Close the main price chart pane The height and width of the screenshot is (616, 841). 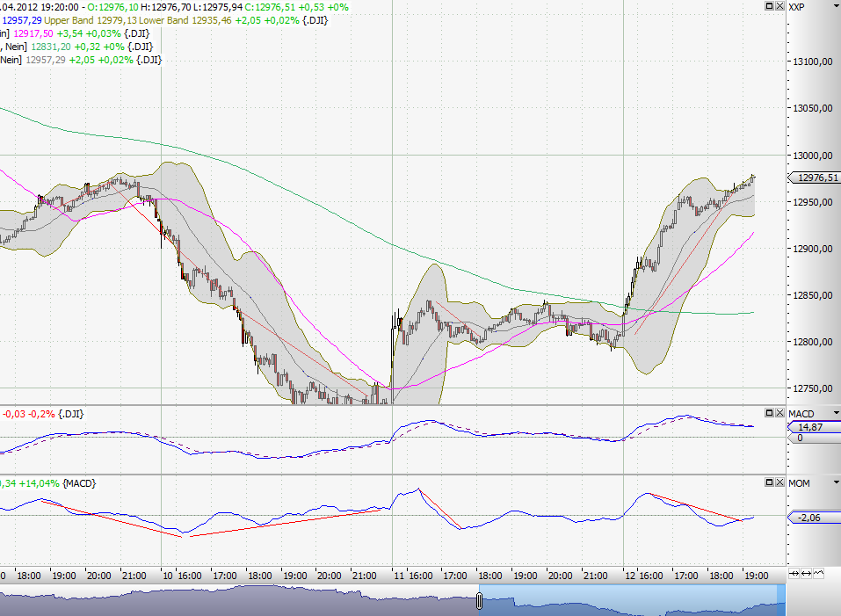point(779,6)
